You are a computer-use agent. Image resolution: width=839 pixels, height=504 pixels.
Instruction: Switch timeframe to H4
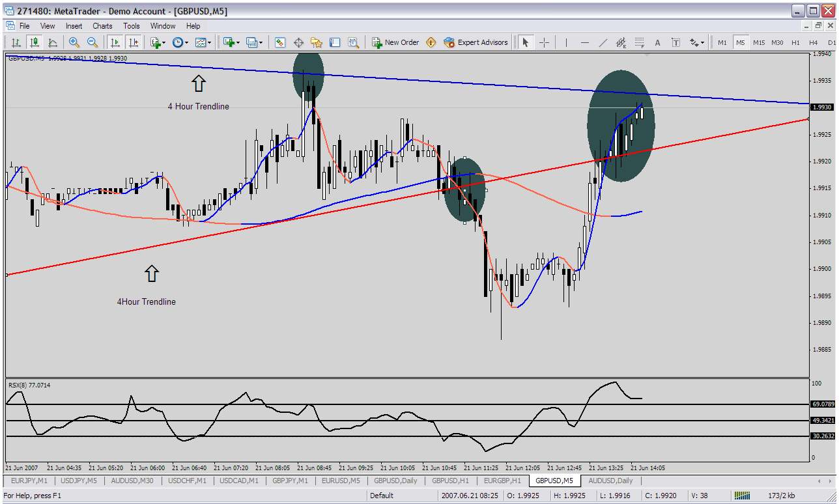(x=814, y=42)
